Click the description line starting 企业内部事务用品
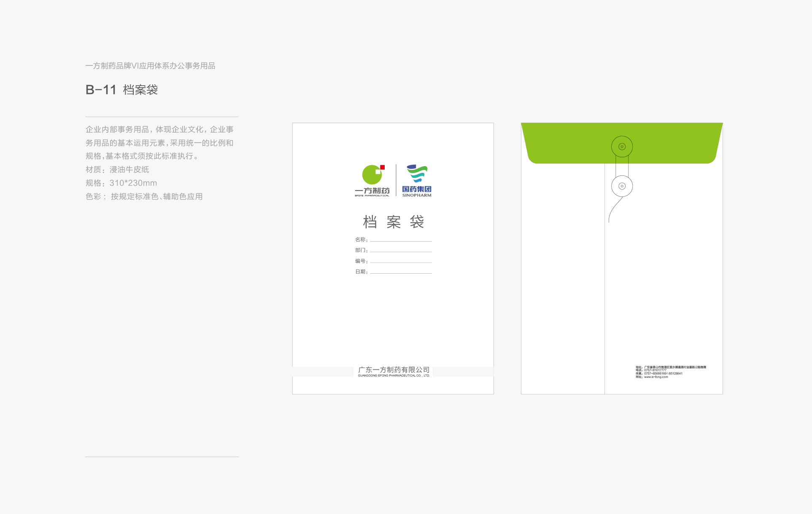The width and height of the screenshot is (812, 514). [x=159, y=129]
